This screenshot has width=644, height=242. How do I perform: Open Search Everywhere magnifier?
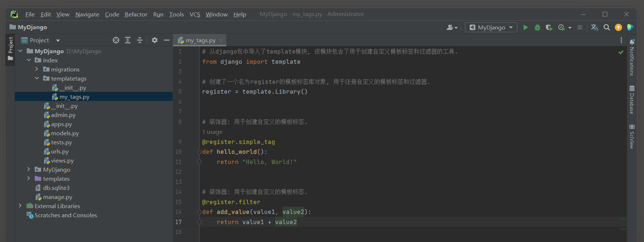[606, 27]
